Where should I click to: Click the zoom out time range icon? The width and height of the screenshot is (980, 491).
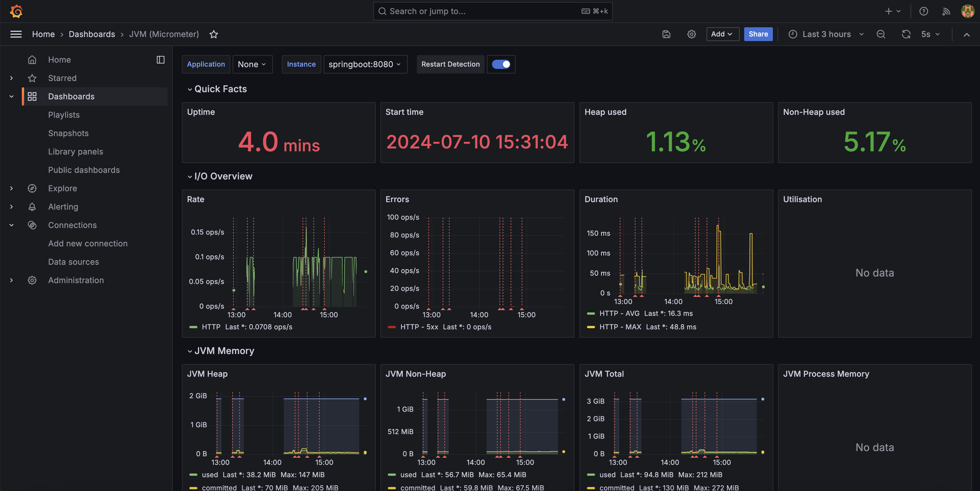[881, 34]
